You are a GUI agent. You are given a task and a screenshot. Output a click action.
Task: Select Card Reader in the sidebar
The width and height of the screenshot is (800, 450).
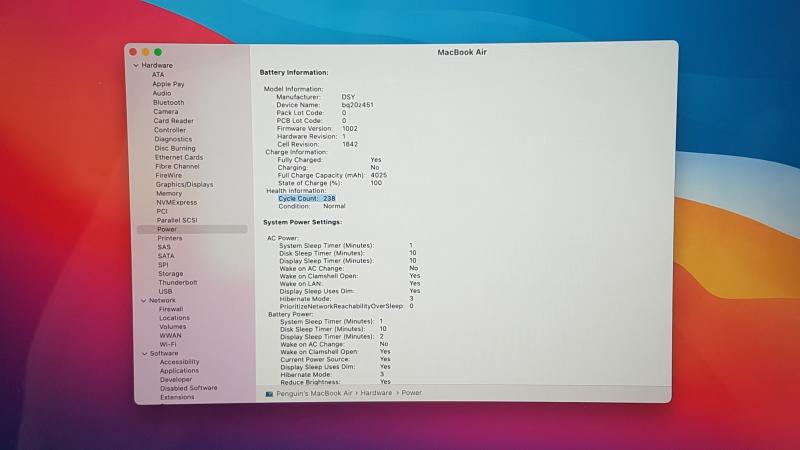pyautogui.click(x=173, y=120)
